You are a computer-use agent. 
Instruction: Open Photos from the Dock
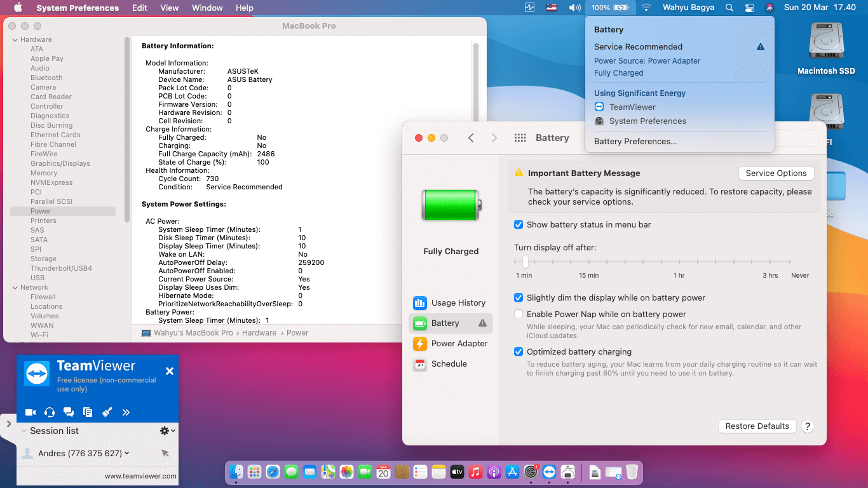pyautogui.click(x=346, y=471)
